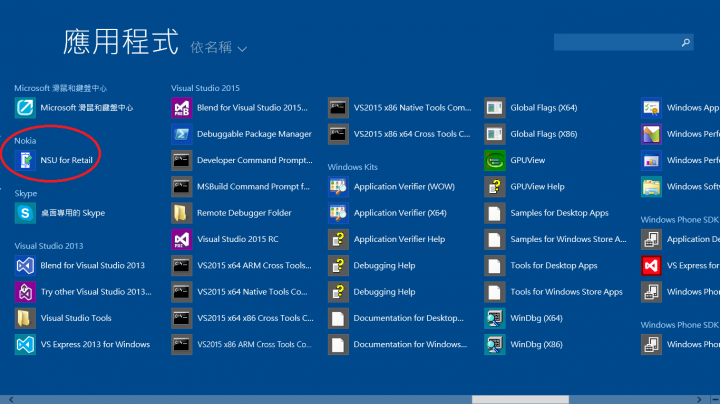The width and height of the screenshot is (720, 404).
Task: Open Debuggable Package Manager icon
Action: tap(182, 134)
